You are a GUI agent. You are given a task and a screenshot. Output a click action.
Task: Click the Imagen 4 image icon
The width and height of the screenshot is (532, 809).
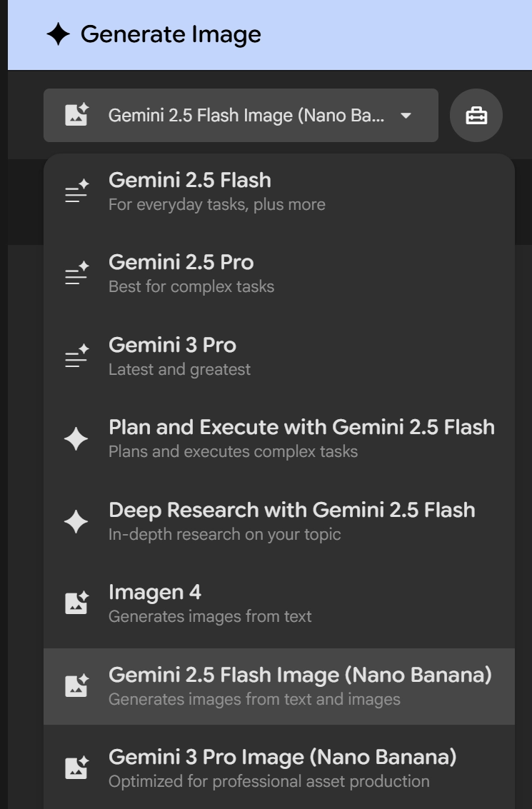[x=76, y=603]
